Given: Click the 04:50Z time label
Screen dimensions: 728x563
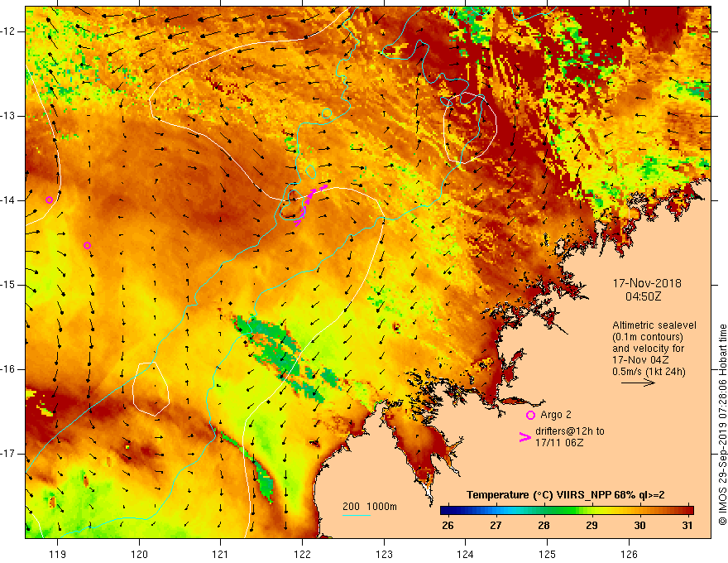Looking at the screenshot, I should 643,296.
